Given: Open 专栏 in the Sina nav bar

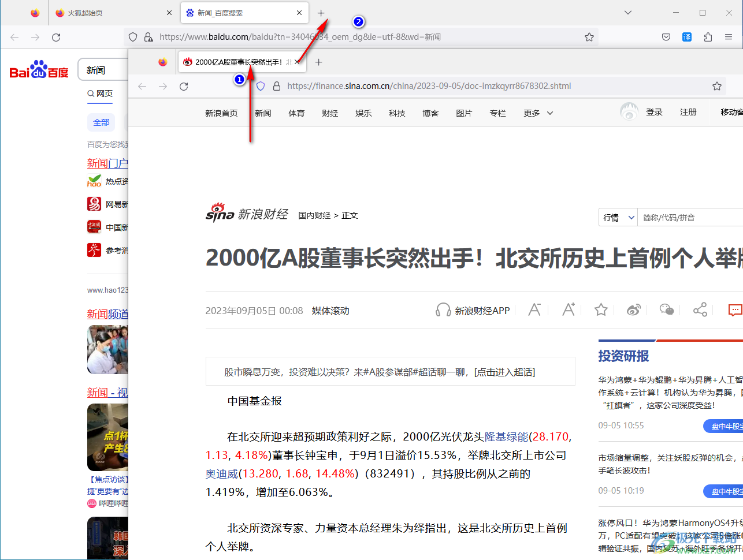Looking at the screenshot, I should pos(497,113).
